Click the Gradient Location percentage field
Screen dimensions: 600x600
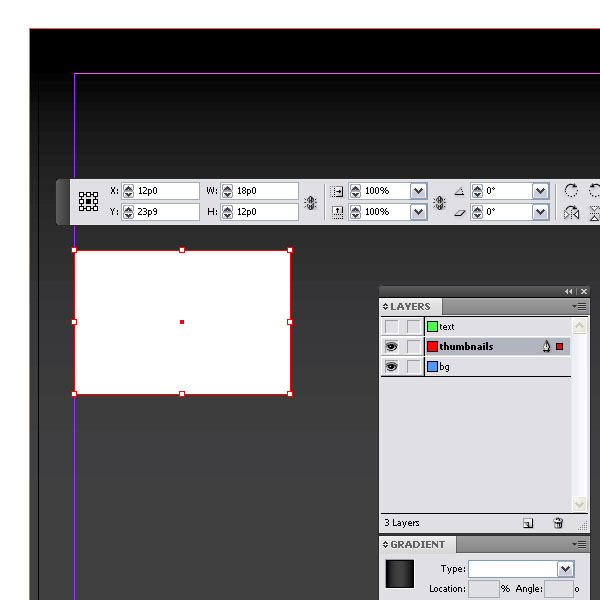pos(484,589)
